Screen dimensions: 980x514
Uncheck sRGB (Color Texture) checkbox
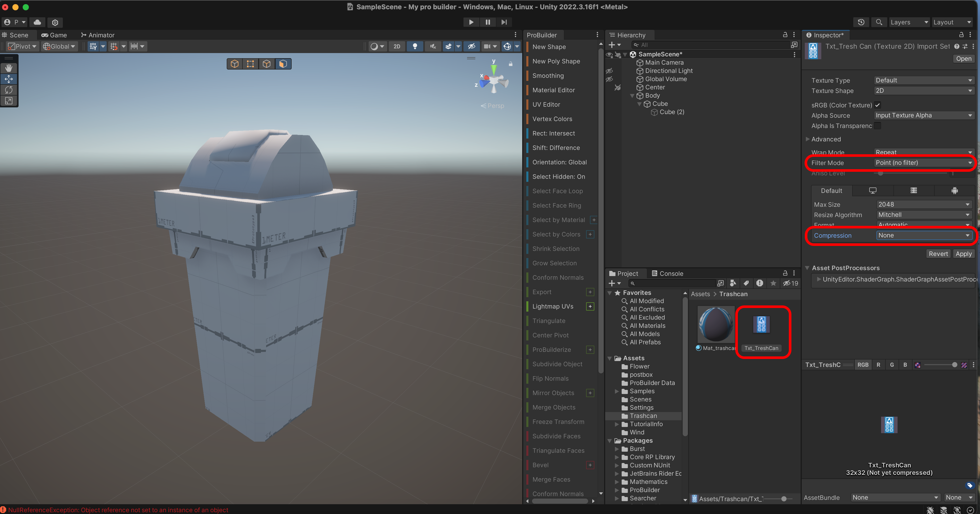tap(878, 105)
